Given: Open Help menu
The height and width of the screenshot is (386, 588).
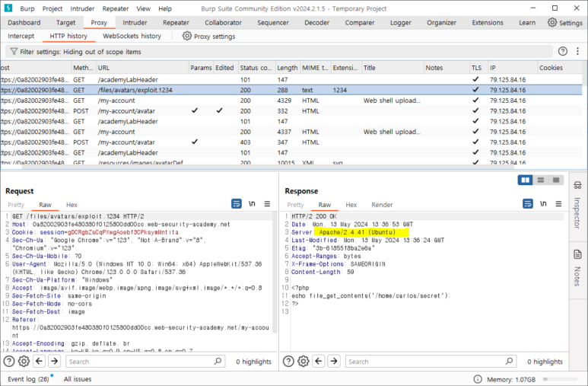Looking at the screenshot, I should [x=165, y=8].
